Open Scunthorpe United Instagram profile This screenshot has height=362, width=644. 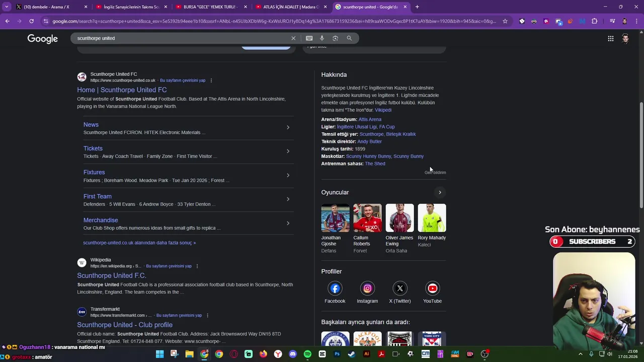[367, 289]
